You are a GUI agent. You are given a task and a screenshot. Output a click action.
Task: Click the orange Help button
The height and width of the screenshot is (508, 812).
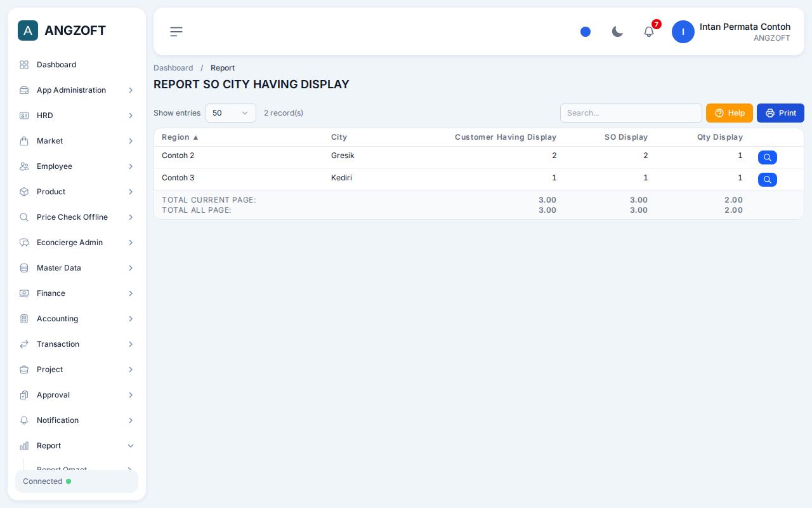pyautogui.click(x=730, y=113)
